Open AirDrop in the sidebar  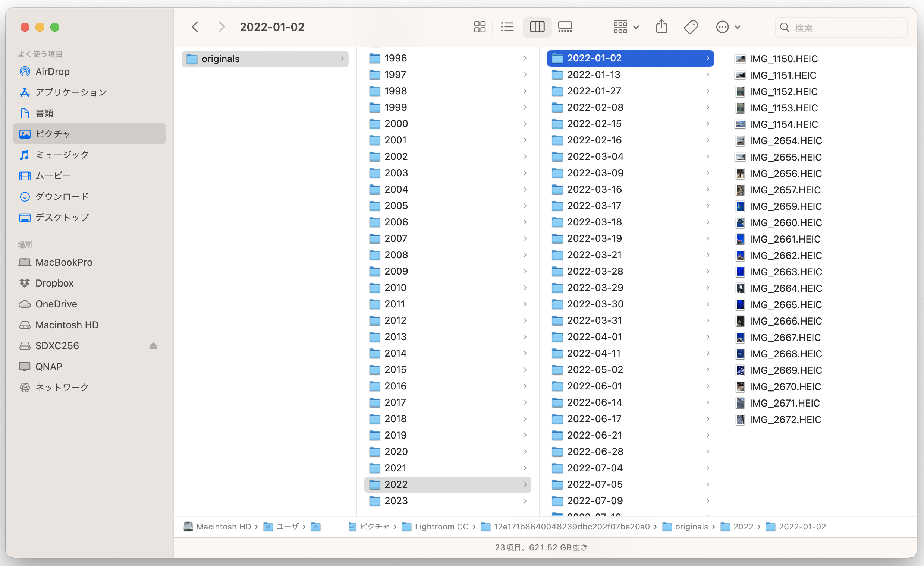coord(53,72)
